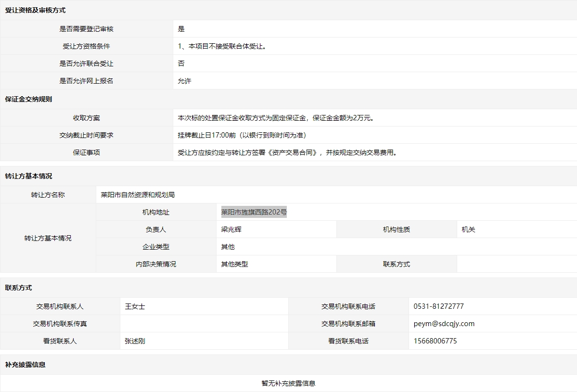Click the 补充披露信息 section heading
The image size is (577, 392).
point(25,365)
